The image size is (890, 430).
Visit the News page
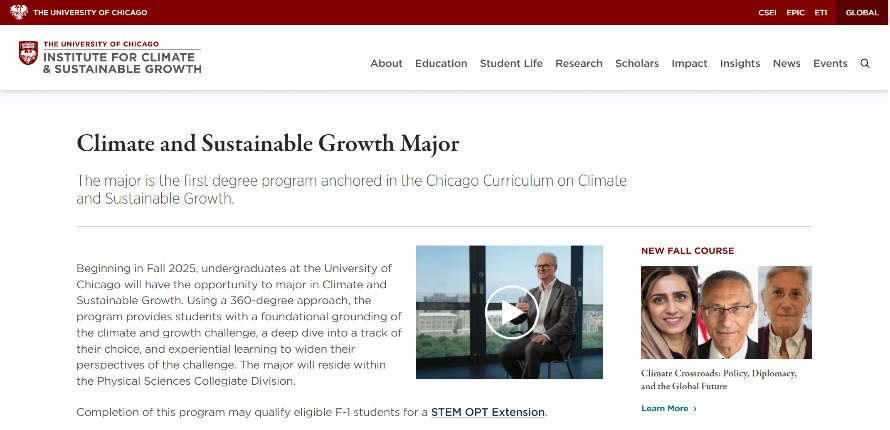(786, 63)
